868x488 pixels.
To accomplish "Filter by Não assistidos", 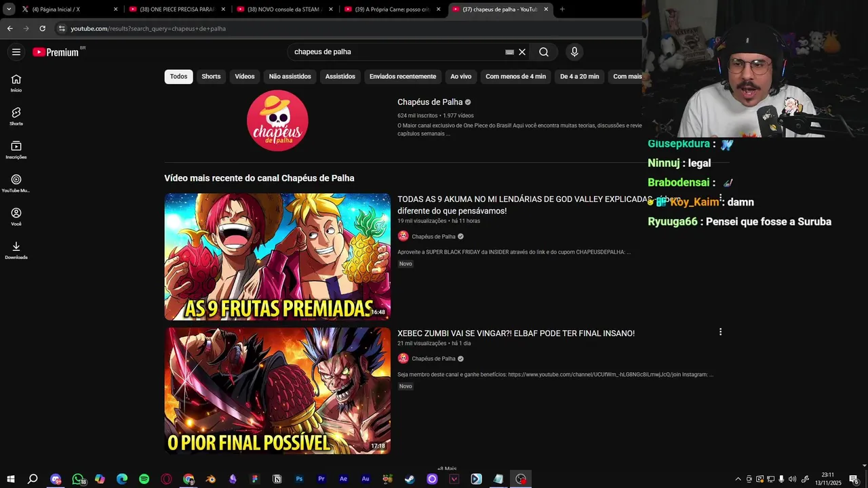I will tap(290, 77).
